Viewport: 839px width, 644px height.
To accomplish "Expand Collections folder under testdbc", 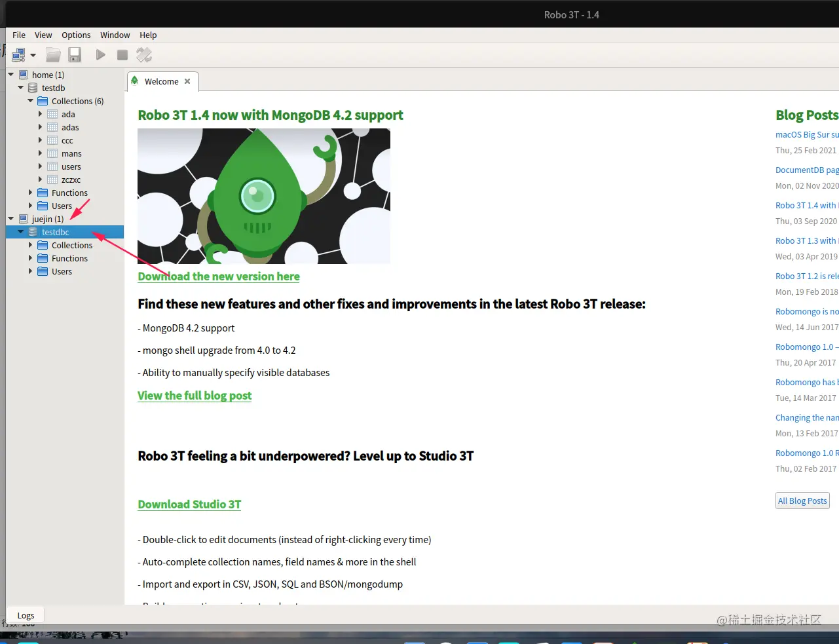I will pos(30,245).
